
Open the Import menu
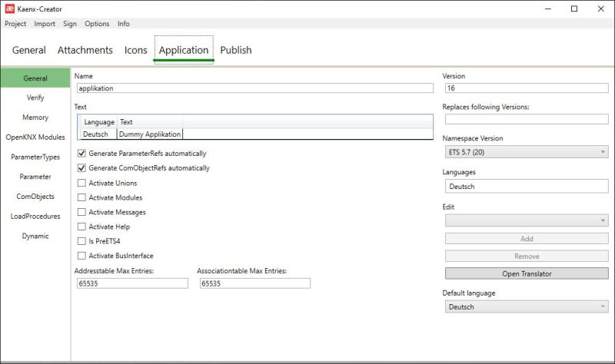45,24
